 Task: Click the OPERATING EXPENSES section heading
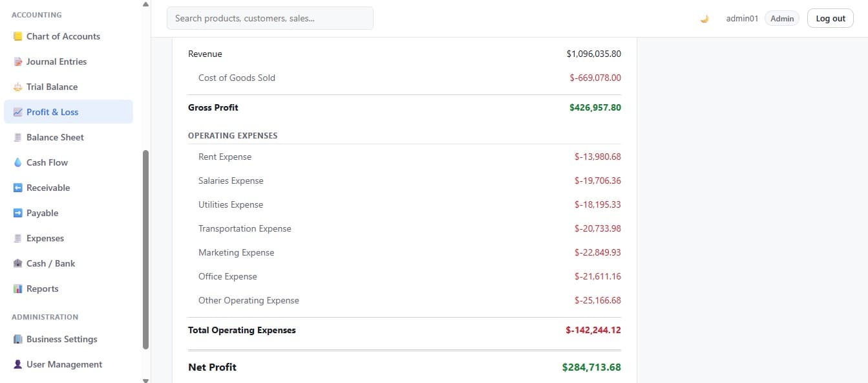[x=233, y=136]
